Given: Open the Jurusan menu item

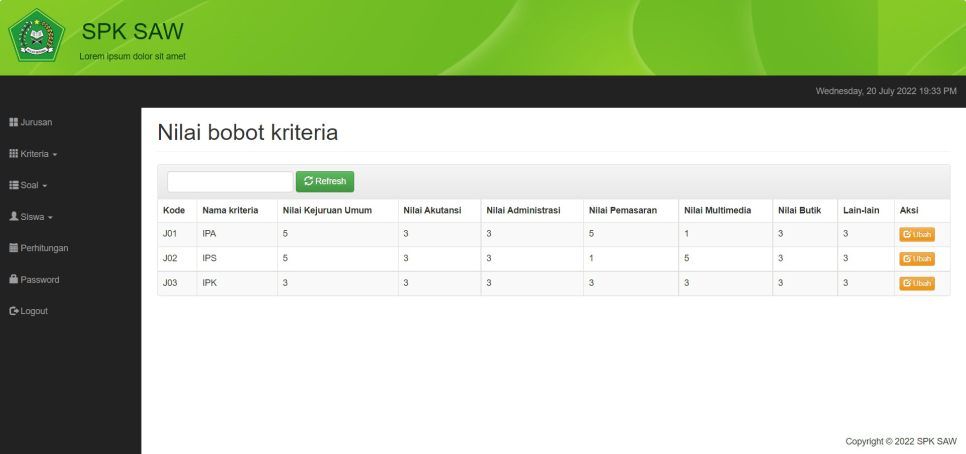Looking at the screenshot, I should (x=36, y=123).
